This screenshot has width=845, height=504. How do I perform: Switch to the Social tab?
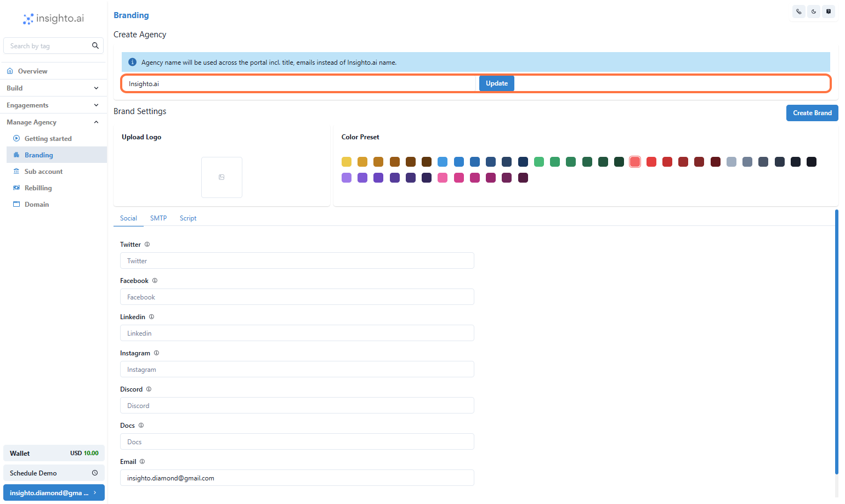point(128,218)
